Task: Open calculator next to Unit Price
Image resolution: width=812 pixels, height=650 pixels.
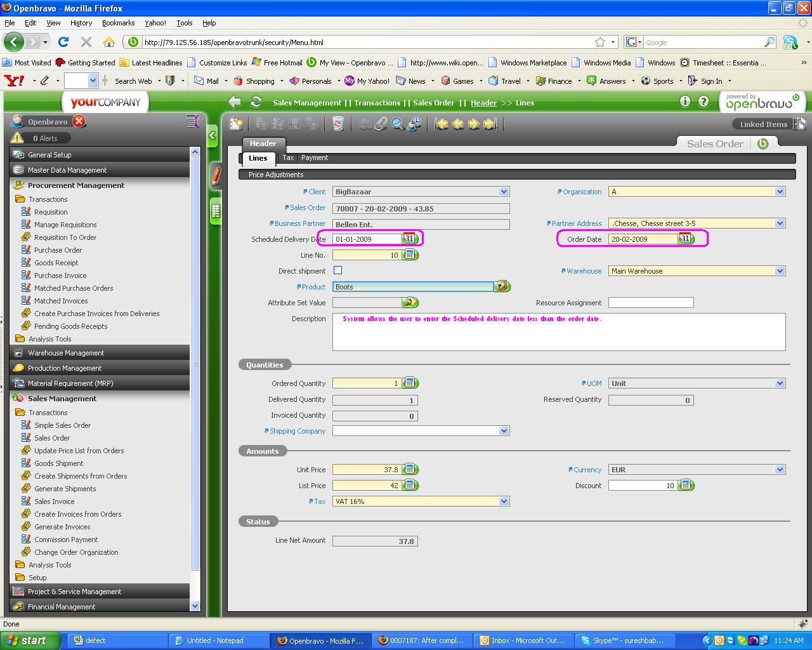Action: point(410,469)
